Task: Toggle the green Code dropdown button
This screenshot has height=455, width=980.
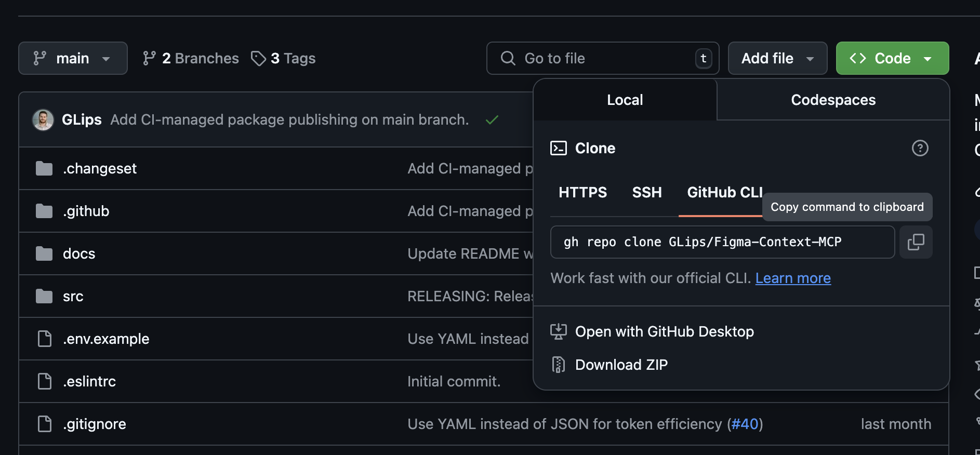Action: tap(892, 58)
